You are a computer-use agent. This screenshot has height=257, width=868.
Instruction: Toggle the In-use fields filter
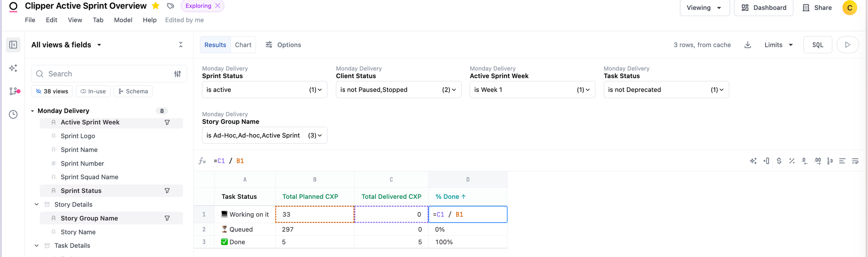93,91
